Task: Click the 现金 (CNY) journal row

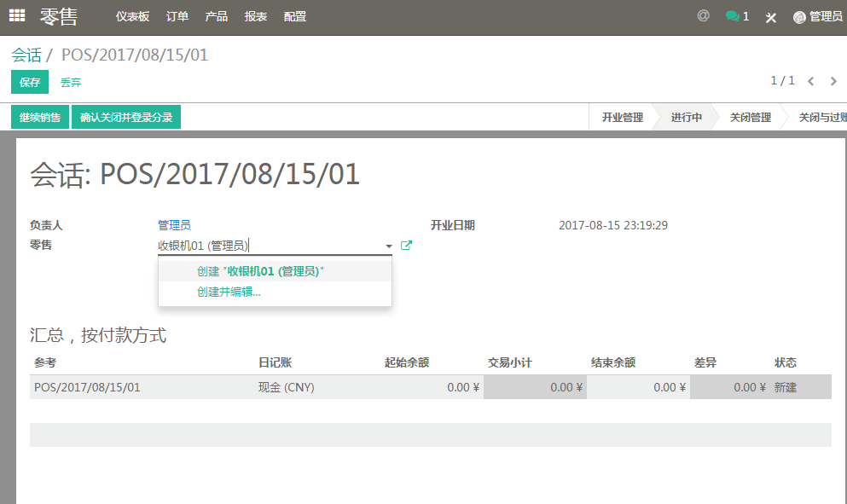Action: coord(287,387)
